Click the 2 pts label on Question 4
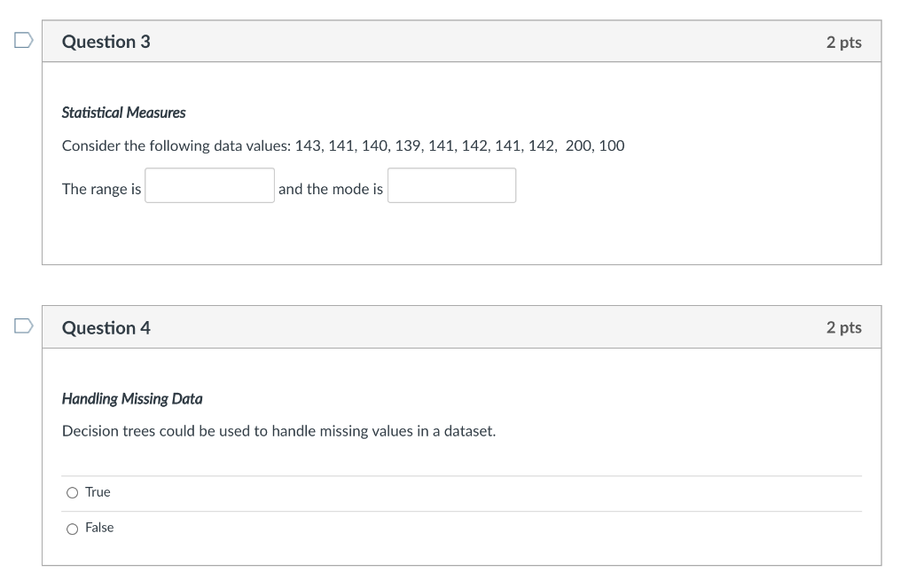 coord(843,328)
